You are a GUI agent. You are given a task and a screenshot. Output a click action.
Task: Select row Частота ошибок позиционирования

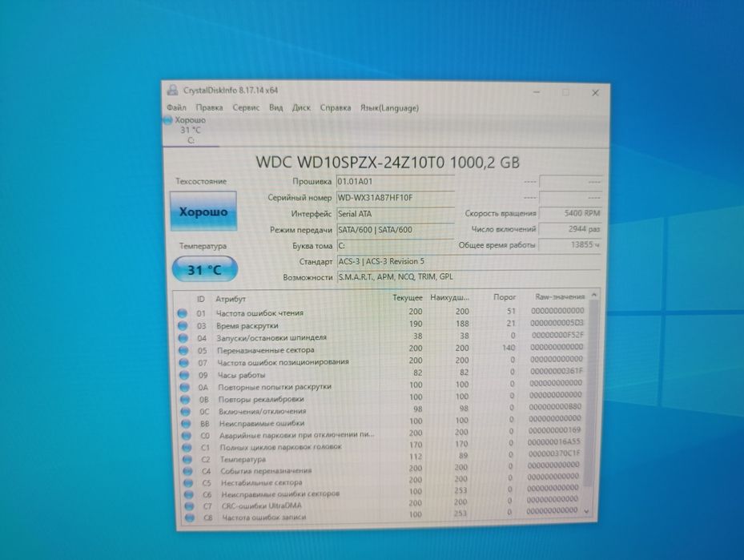click(381, 361)
